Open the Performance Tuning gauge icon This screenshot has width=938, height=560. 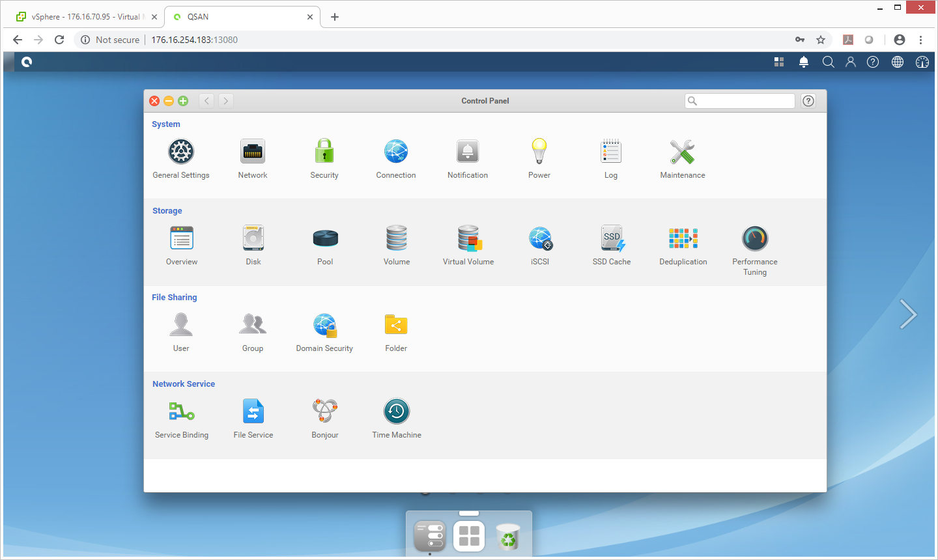(x=755, y=238)
